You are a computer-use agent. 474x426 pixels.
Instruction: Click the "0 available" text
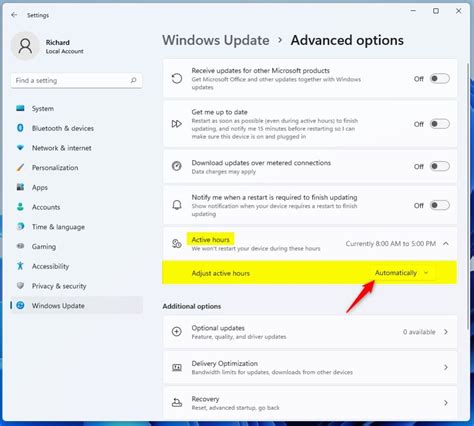[419, 332]
